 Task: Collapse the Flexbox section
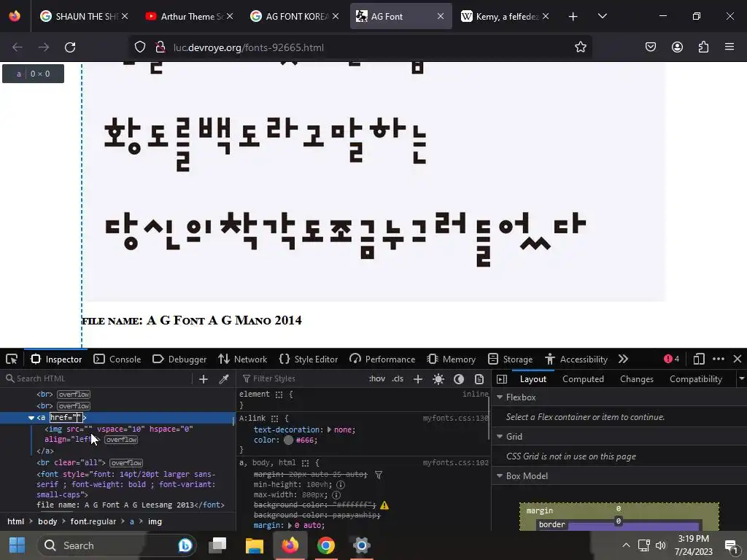tap(500, 397)
